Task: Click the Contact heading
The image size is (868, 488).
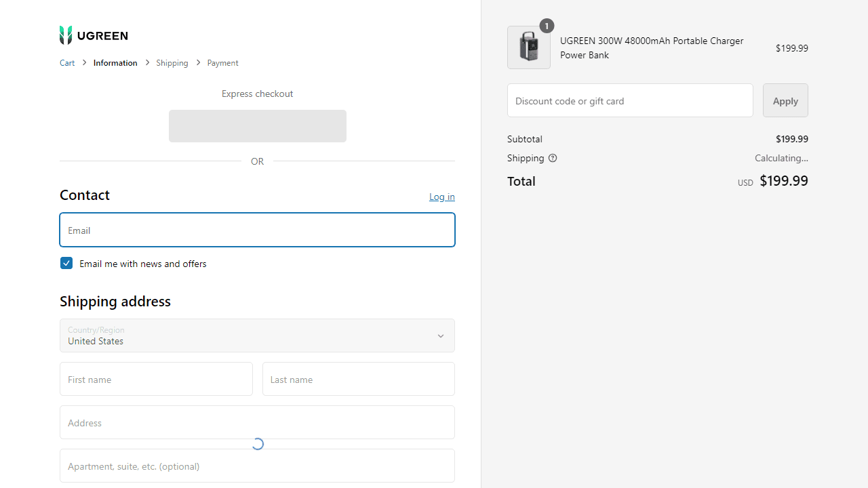Action: [85, 195]
